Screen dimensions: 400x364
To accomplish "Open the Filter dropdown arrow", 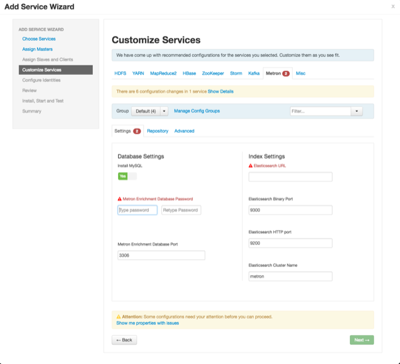I will tap(357, 111).
